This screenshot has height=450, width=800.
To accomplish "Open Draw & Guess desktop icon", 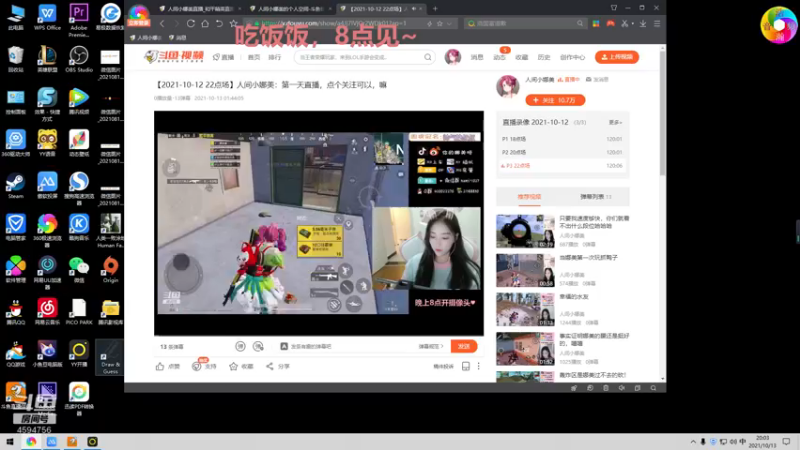I will pos(110,358).
